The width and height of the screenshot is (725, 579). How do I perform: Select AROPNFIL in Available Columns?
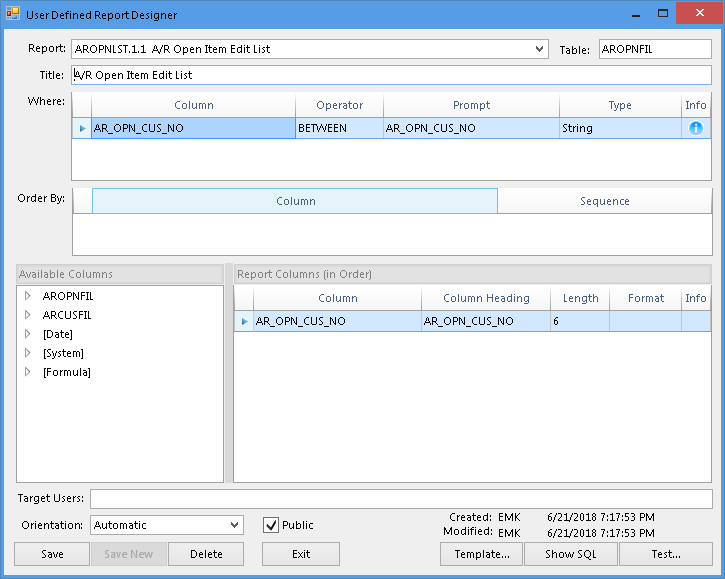coord(68,296)
